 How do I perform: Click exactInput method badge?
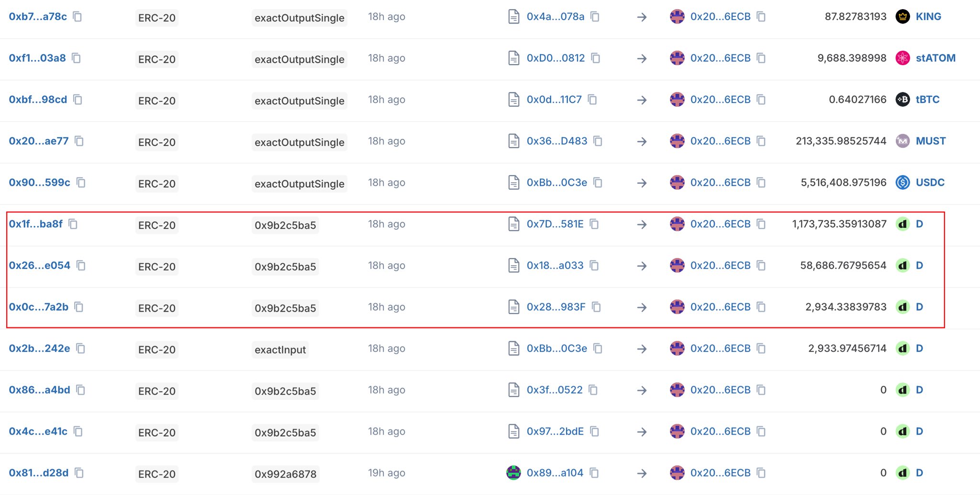[x=280, y=349]
